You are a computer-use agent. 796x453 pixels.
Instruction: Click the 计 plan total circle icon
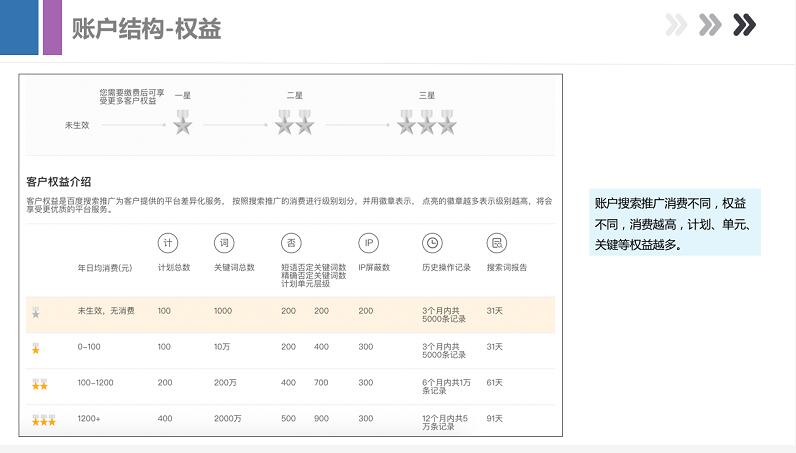[168, 243]
